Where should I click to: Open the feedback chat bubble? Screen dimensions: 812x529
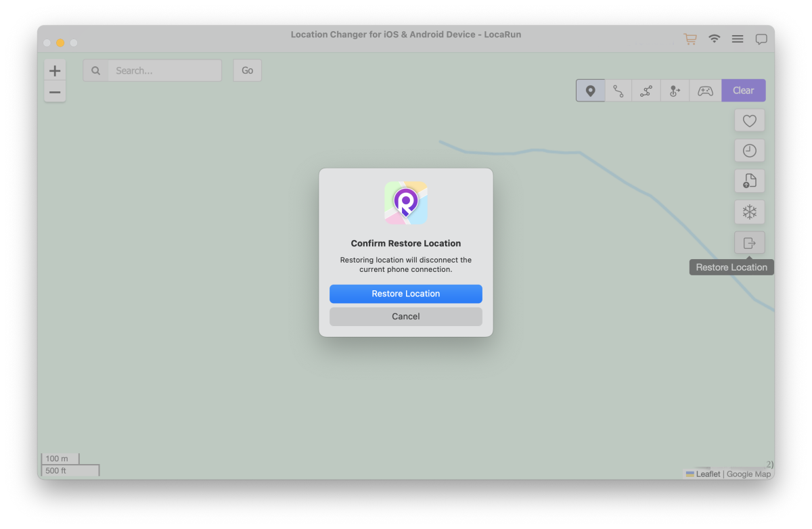click(761, 39)
